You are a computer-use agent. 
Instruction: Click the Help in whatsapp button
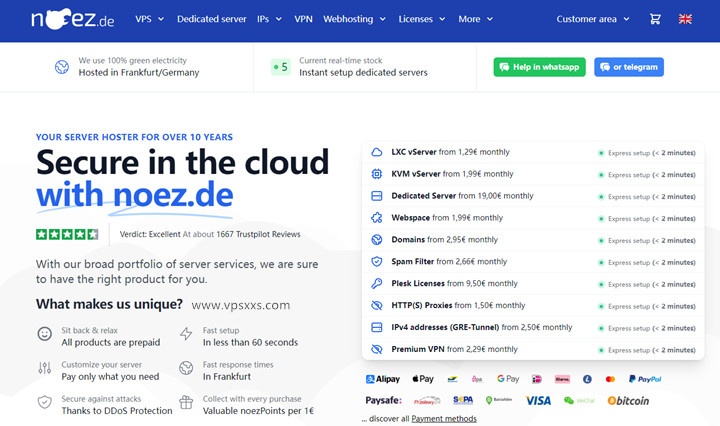point(540,67)
